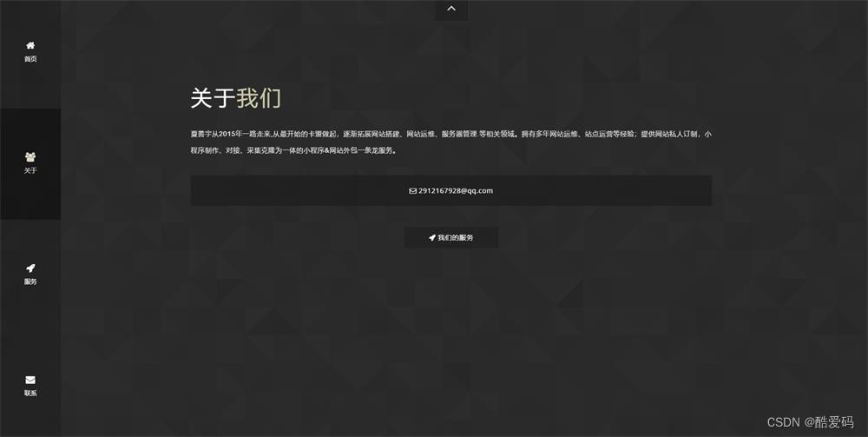Collapse page using top chevron-up arrow
Screen dimensions: 868x437
point(451,9)
